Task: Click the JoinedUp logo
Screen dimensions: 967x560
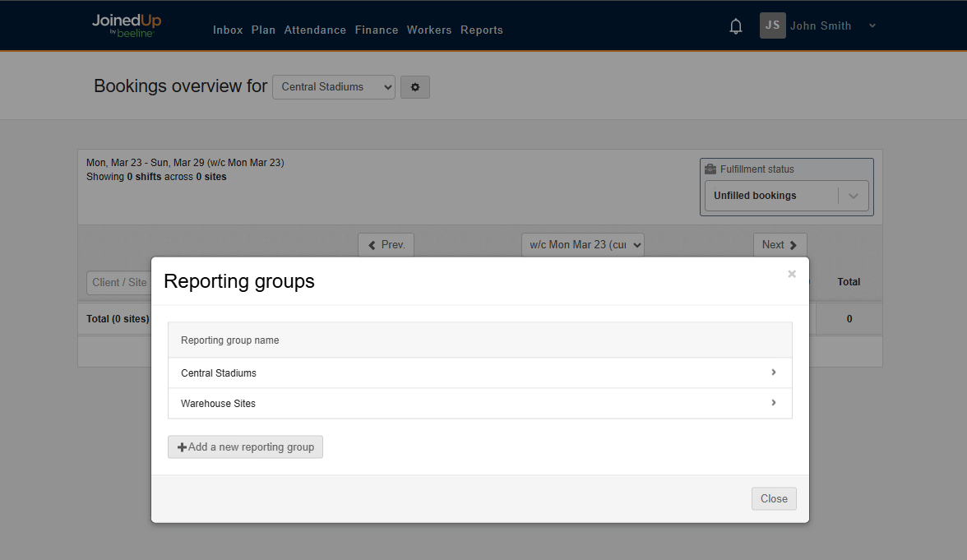Action: pos(126,25)
